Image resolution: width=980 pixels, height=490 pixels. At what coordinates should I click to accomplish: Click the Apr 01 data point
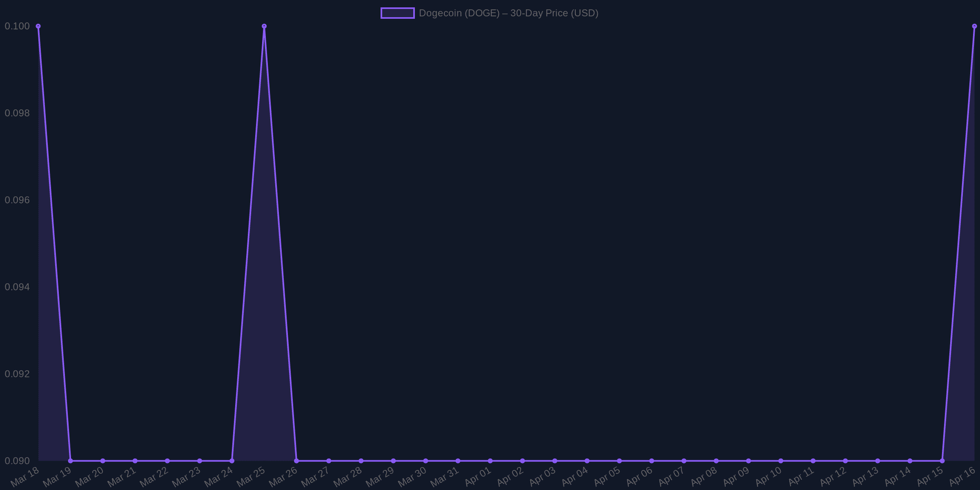[x=490, y=461]
